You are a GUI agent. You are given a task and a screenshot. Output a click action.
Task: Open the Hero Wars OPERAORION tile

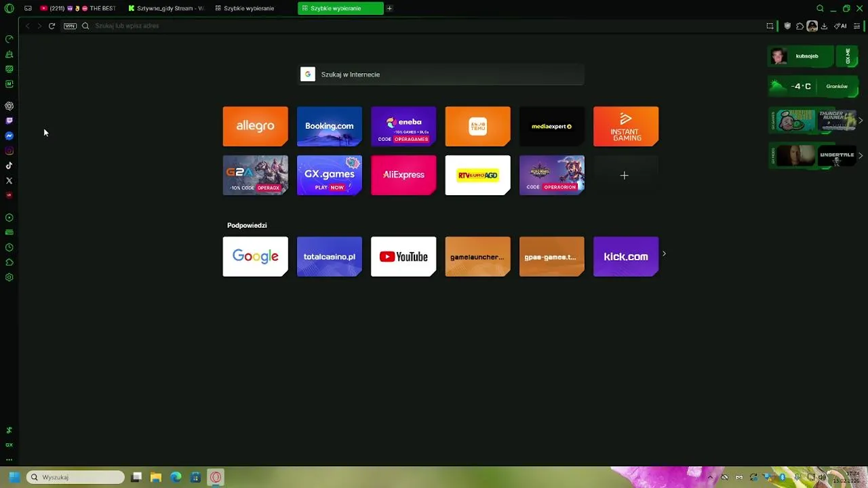tap(551, 175)
